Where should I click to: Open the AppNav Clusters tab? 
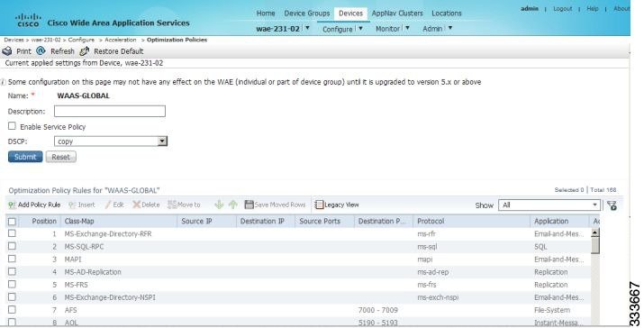tap(397, 14)
